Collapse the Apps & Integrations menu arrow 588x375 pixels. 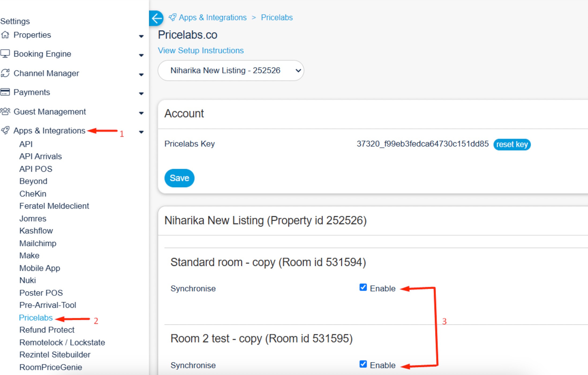pyautogui.click(x=141, y=132)
